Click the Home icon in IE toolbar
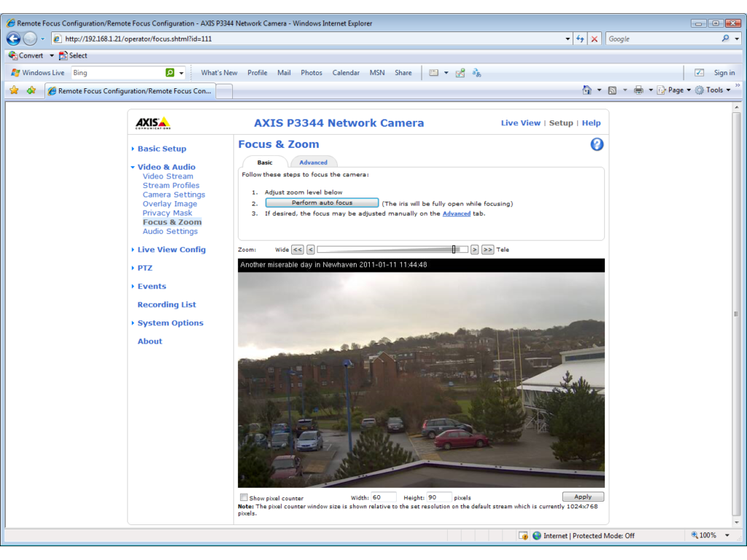The height and width of the screenshot is (560, 747). [x=587, y=90]
